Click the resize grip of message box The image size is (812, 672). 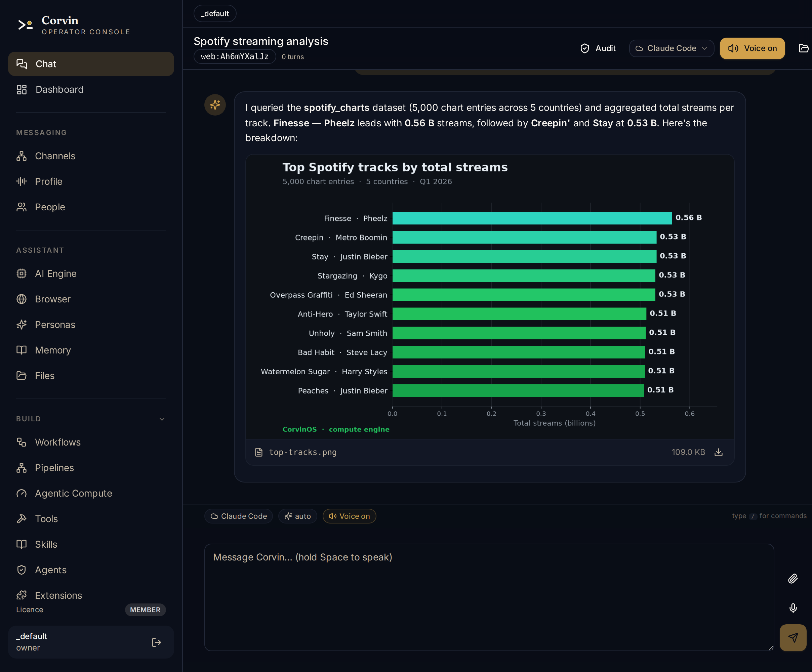pyautogui.click(x=770, y=648)
